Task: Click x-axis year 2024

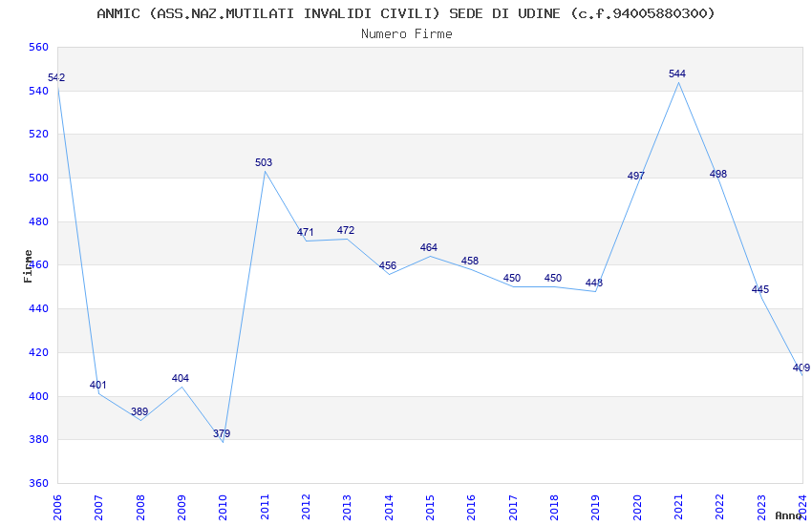Action: (x=802, y=507)
